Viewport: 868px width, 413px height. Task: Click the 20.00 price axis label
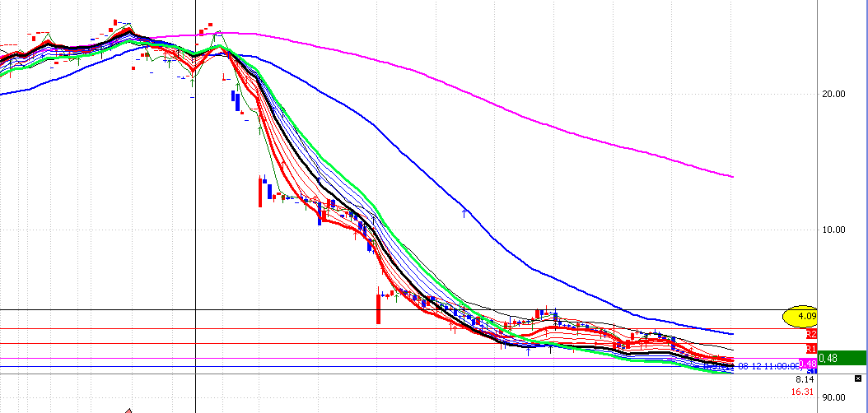pyautogui.click(x=834, y=94)
